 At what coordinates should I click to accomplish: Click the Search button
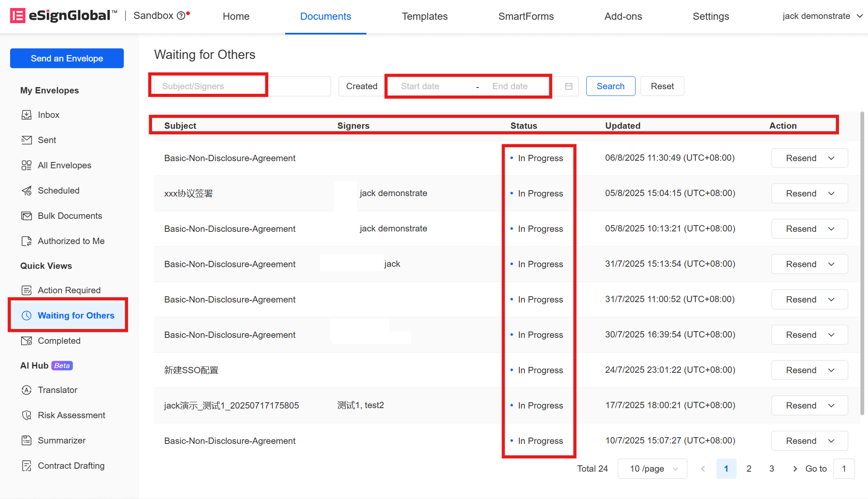[x=611, y=86]
